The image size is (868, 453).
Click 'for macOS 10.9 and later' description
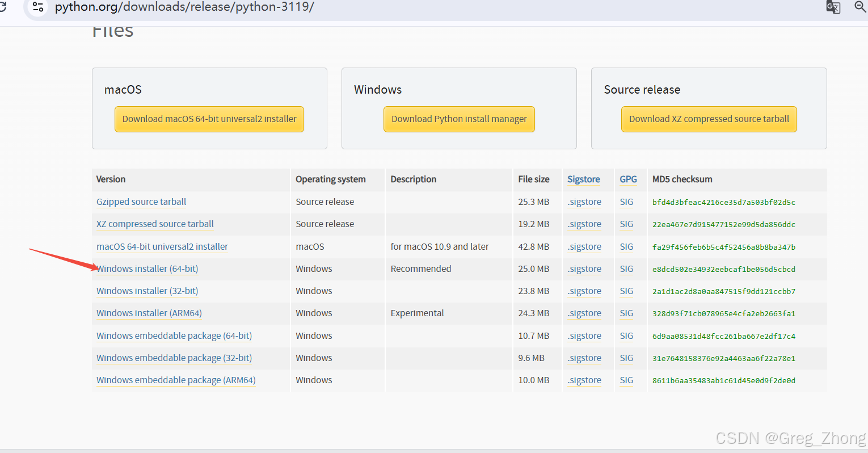pyautogui.click(x=440, y=247)
